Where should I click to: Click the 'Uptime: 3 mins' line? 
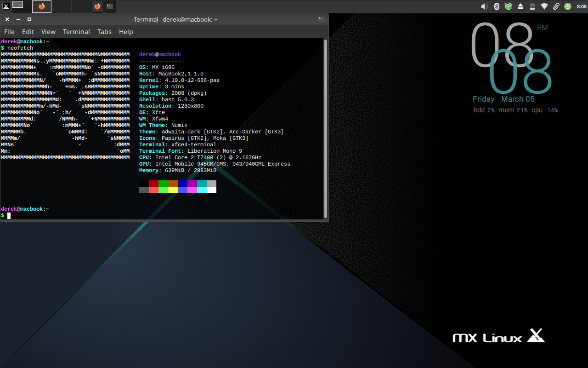tap(162, 86)
